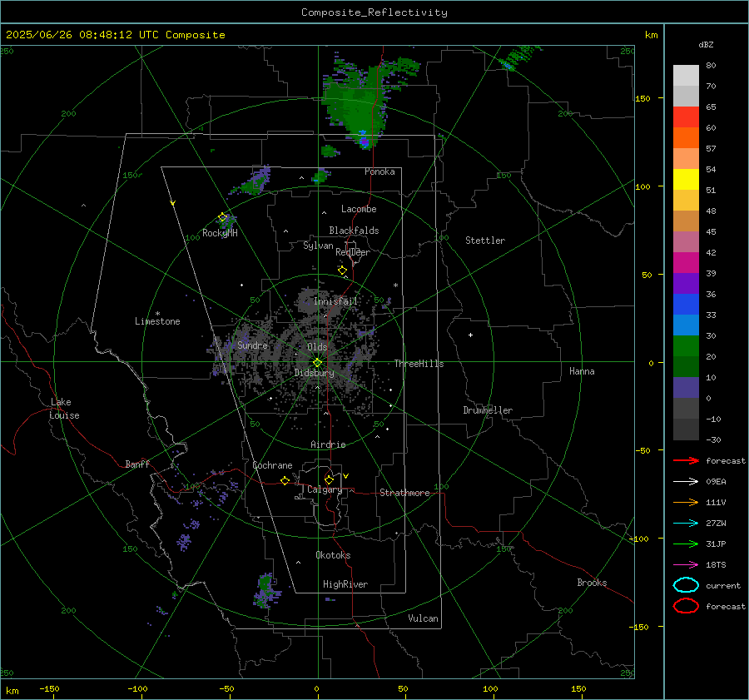Screen dimensions: 749x700
Task: Click the dBZ legend heading
Action: click(x=706, y=44)
